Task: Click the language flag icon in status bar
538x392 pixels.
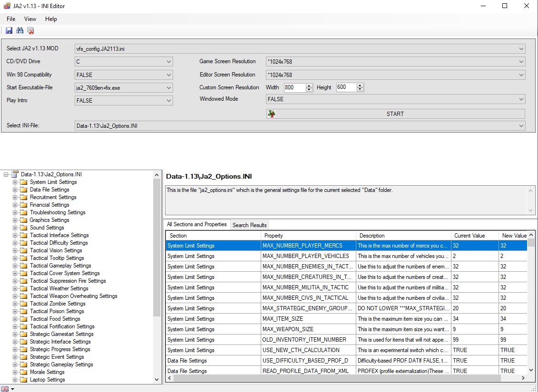Action: [x=5, y=389]
